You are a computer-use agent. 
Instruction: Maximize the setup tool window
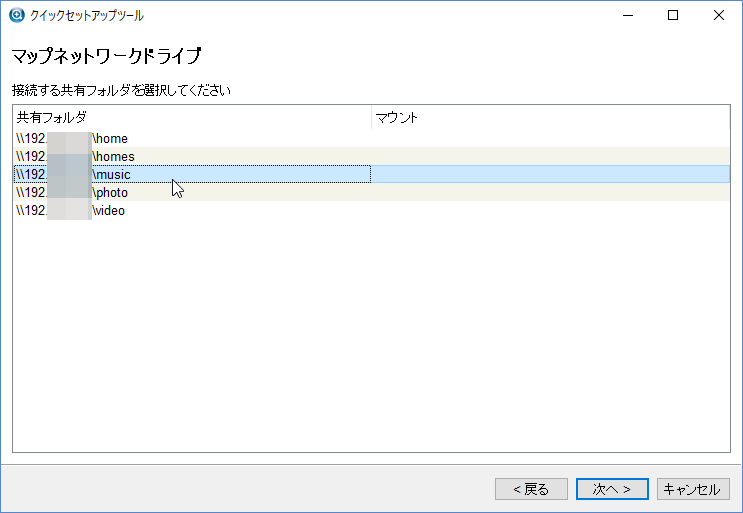[x=673, y=15]
